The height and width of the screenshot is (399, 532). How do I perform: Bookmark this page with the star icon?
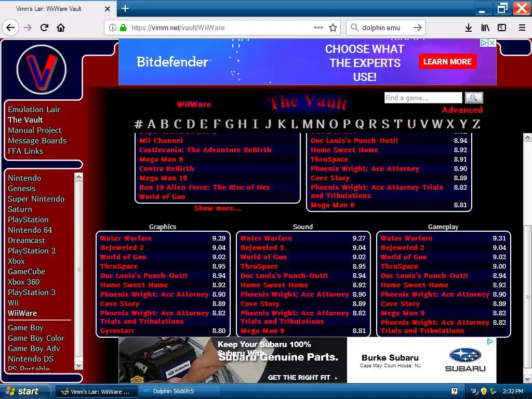(x=333, y=28)
